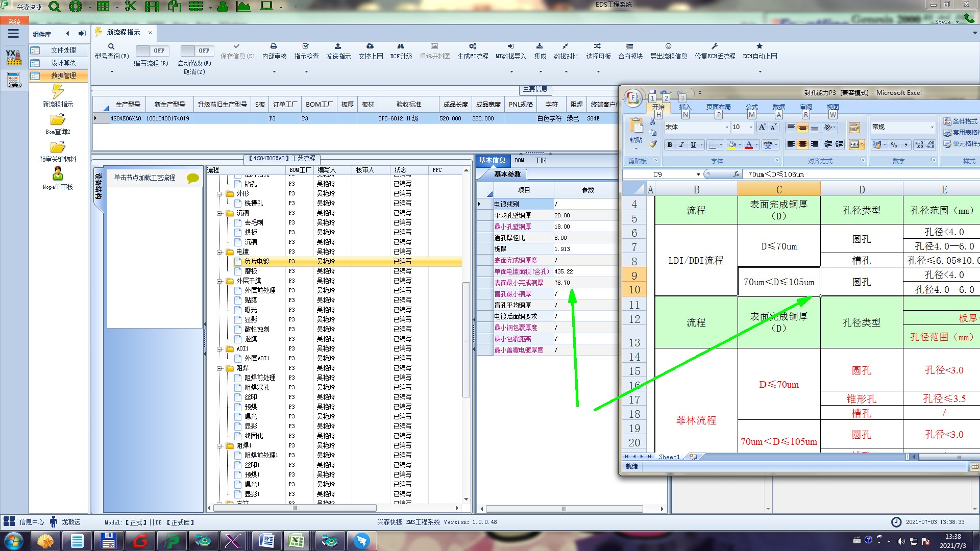Click the Excel formula bar input
The height and width of the screenshot is (551, 980).
click(x=862, y=174)
